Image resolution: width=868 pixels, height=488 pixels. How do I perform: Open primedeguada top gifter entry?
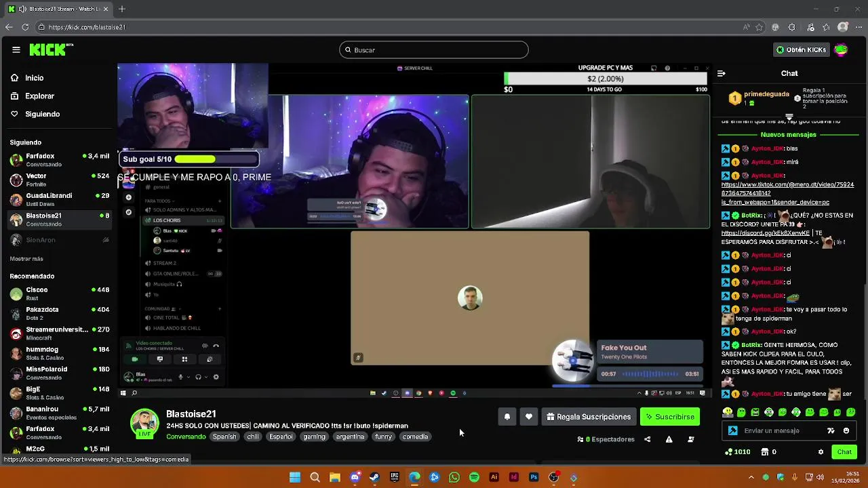[x=759, y=98]
